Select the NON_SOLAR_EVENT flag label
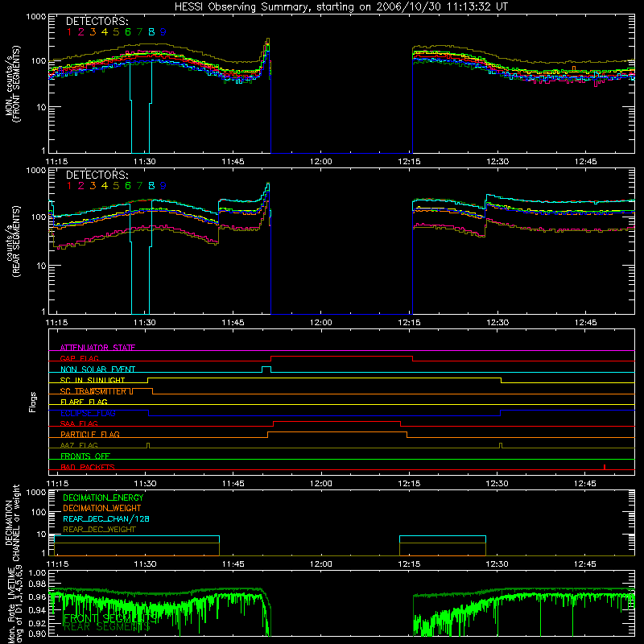Screen dimensions: 644x644 click(x=97, y=369)
